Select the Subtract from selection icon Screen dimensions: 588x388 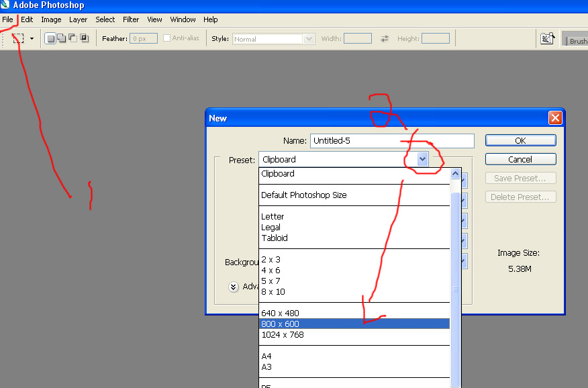pos(72,38)
